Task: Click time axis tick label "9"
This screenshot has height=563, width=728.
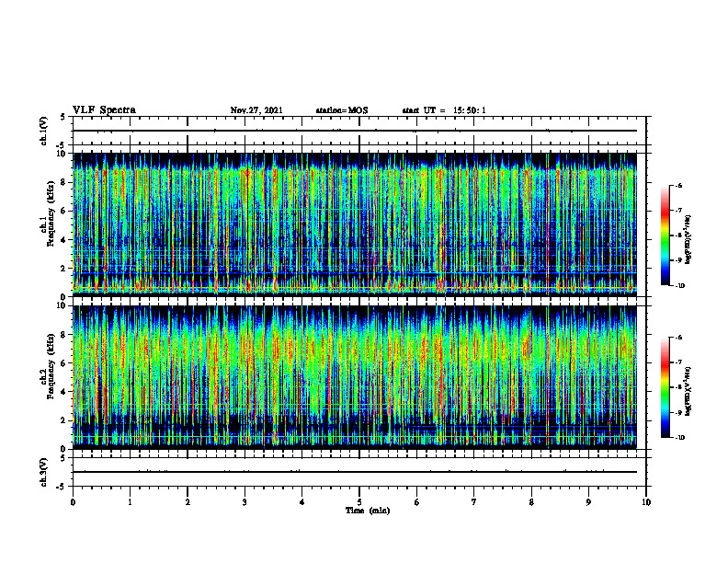Action: (x=588, y=502)
